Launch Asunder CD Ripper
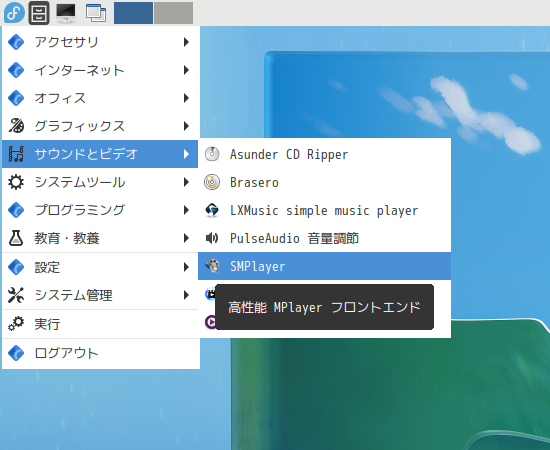Viewport: 550px width, 450px height. click(x=324, y=154)
